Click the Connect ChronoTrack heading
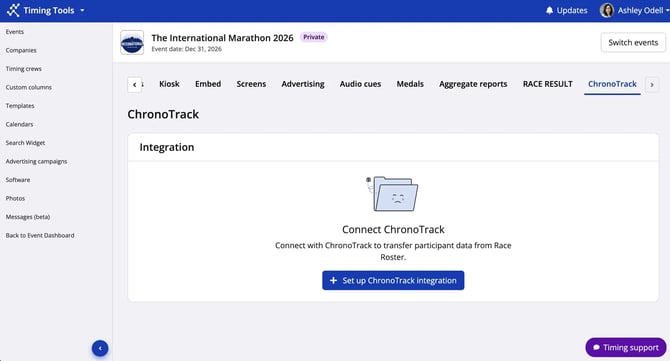 (393, 229)
